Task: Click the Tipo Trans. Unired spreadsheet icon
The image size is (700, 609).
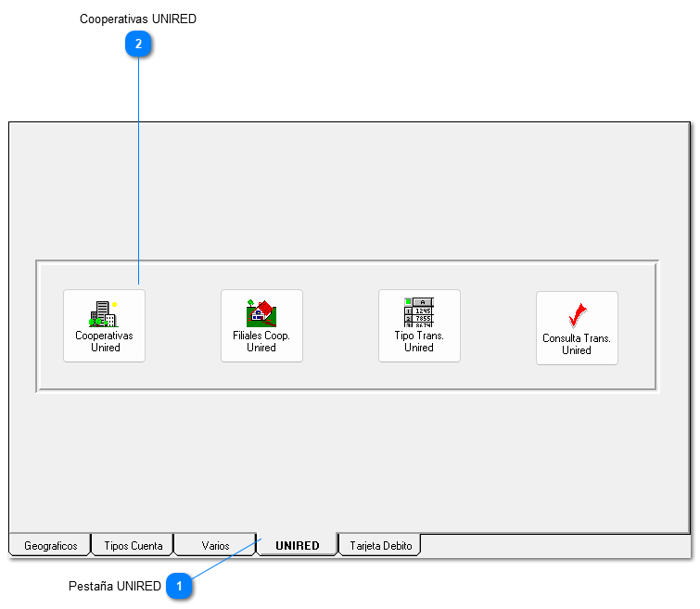Action: point(419,312)
